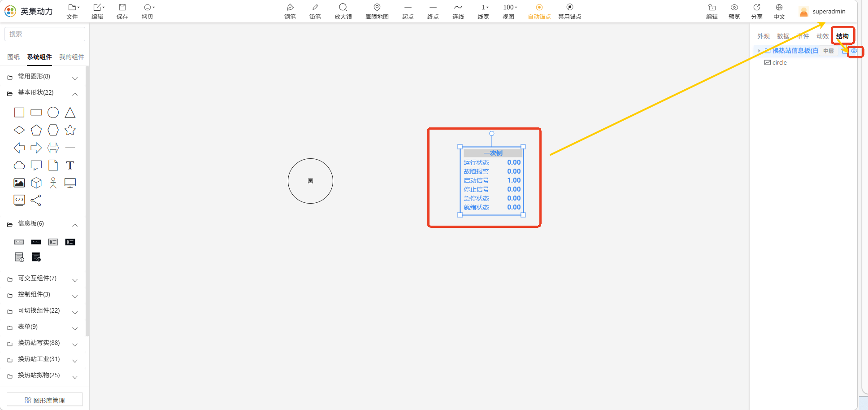This screenshot has width=868, height=410.
Task: Switch language via 中文 globe icon
Action: (779, 12)
